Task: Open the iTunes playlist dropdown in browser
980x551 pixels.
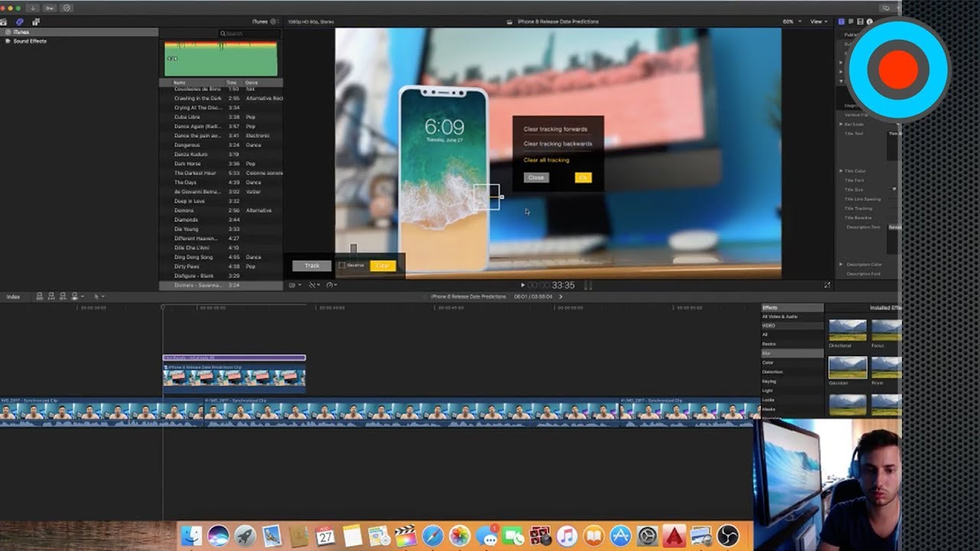Action: tap(264, 21)
